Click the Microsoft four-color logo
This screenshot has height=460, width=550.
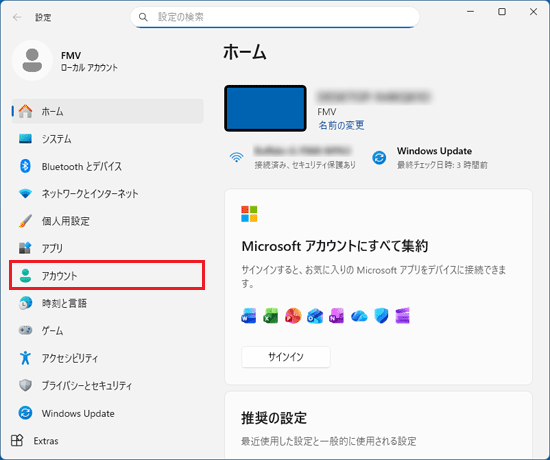click(x=249, y=214)
